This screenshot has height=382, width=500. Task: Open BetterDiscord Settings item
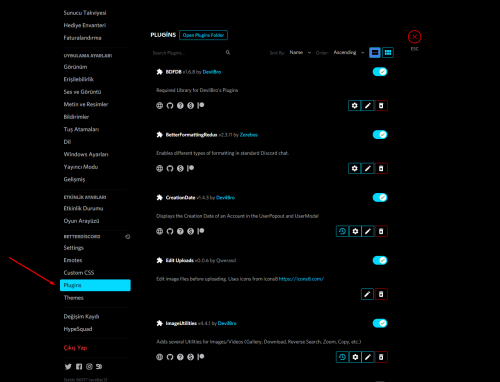pyautogui.click(x=95, y=248)
